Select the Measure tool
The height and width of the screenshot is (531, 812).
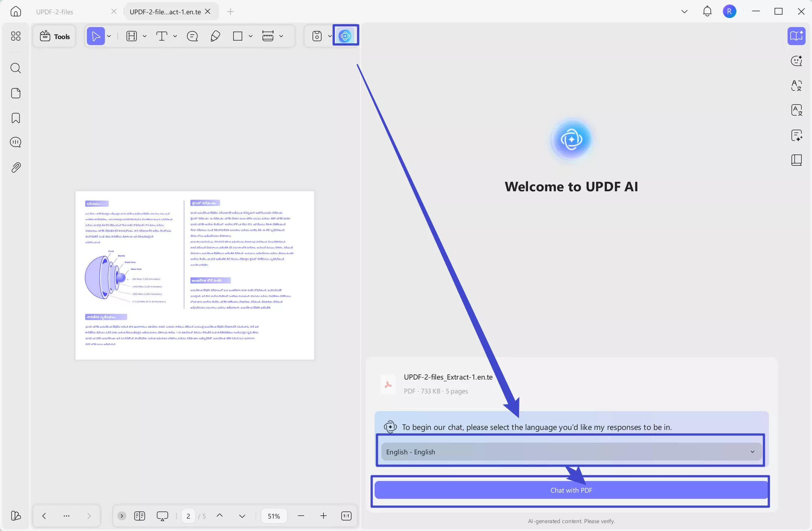tap(268, 36)
